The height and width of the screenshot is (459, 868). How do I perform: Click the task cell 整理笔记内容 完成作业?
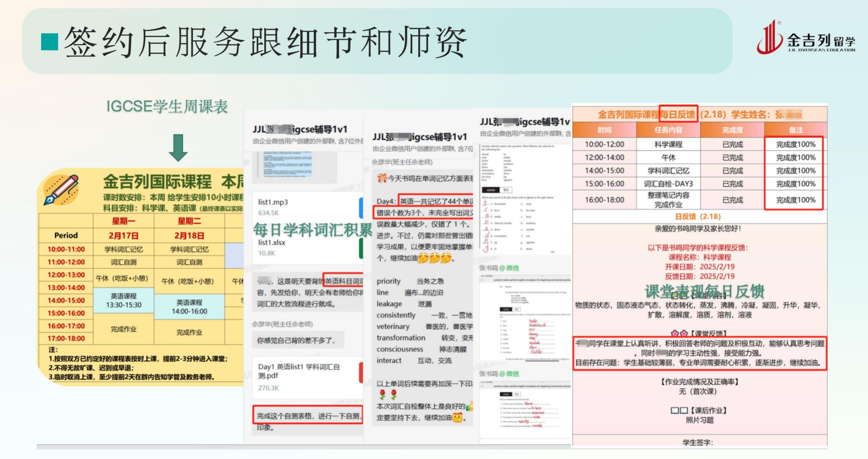point(668,200)
